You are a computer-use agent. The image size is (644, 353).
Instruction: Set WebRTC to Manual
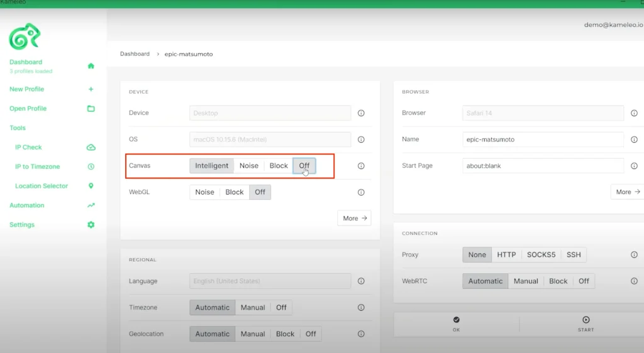526,281
